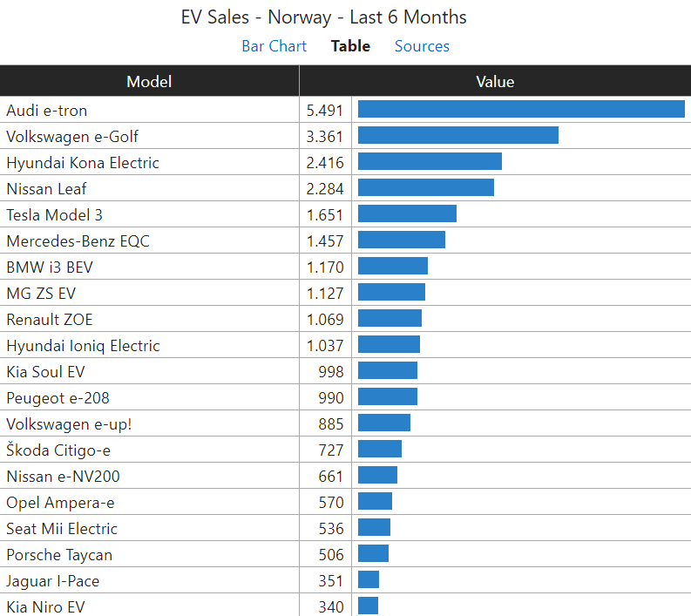Click the value 1.651
This screenshot has height=616, width=691.
[x=325, y=214]
